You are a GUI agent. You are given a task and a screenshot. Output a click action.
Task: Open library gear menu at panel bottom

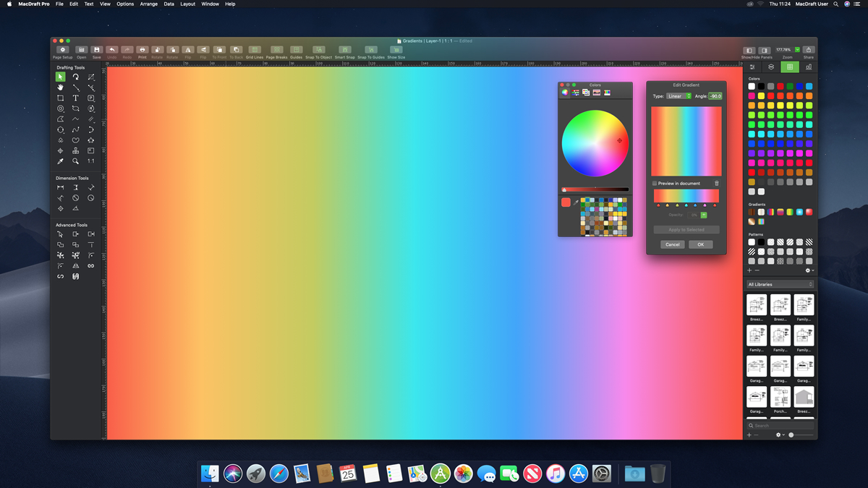click(x=780, y=435)
